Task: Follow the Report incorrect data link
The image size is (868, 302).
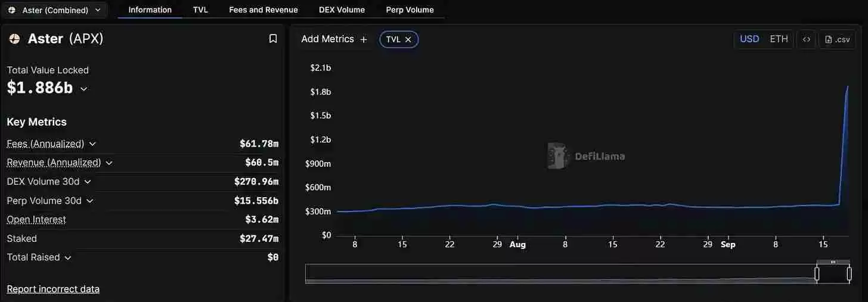Action: pyautogui.click(x=53, y=289)
